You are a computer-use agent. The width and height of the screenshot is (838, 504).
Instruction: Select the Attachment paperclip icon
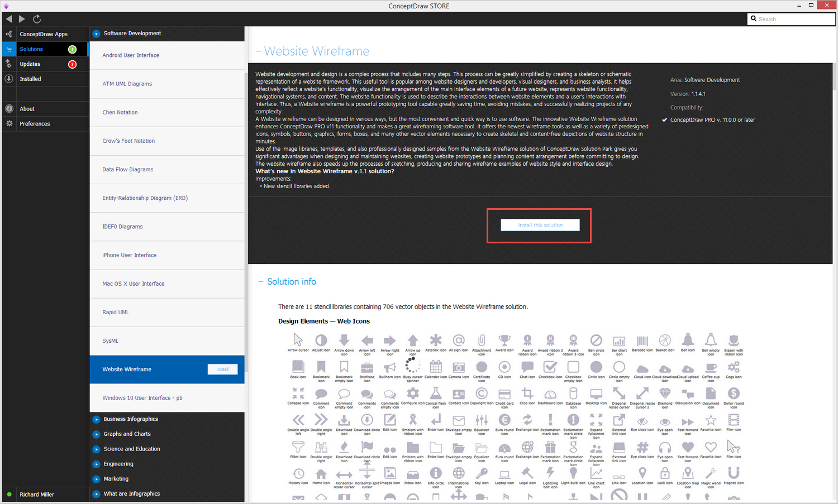pyautogui.click(x=482, y=340)
